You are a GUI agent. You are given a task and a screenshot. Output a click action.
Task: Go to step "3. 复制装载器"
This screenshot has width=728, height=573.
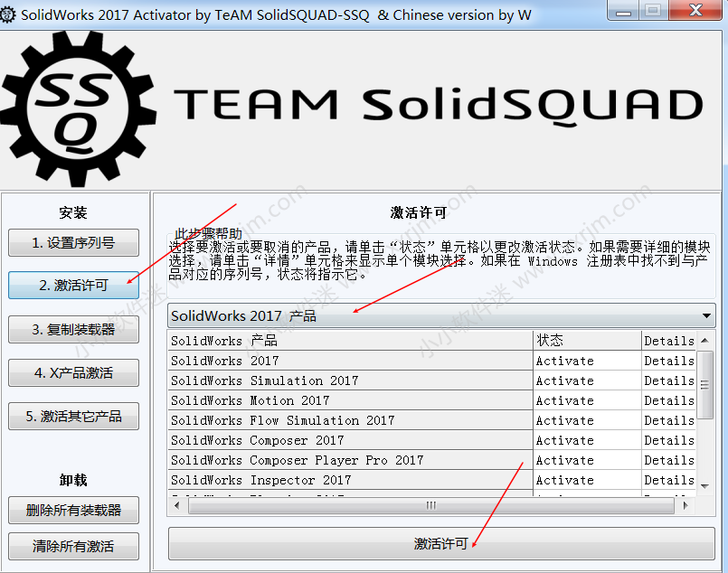point(73,329)
